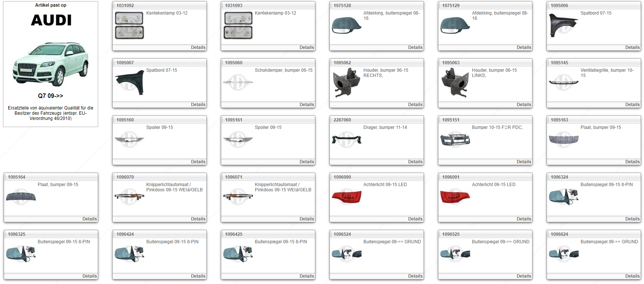Click 'Buitenspiegel 09-15 8-PIN' text for 1096425
This screenshot has height=284, width=644.
point(281,242)
